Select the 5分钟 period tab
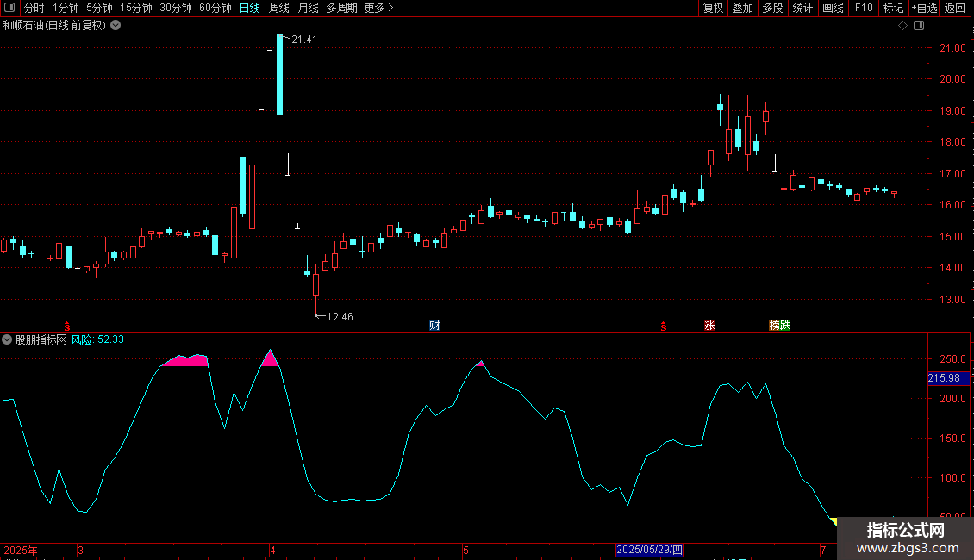Screen dimensions: 974x560 [x=99, y=8]
